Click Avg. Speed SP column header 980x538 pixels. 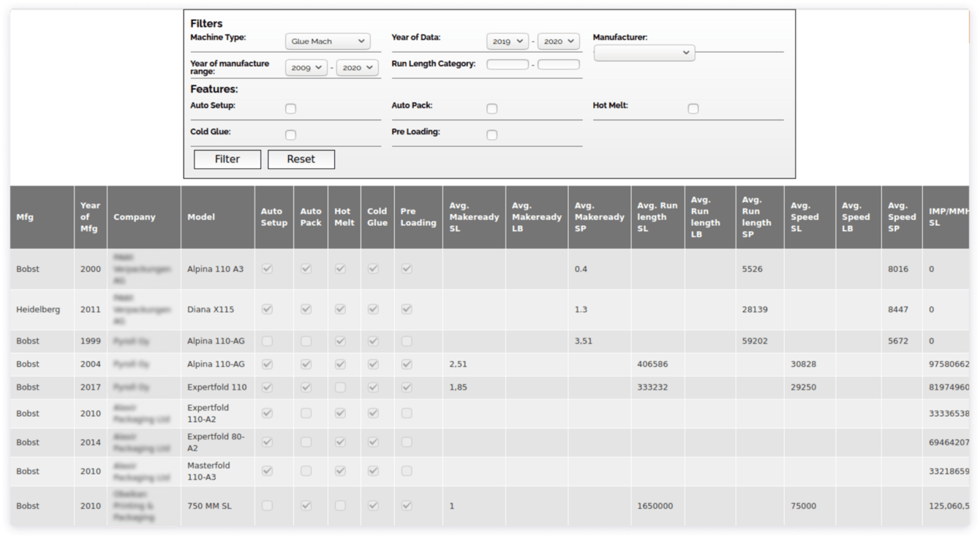point(902,217)
